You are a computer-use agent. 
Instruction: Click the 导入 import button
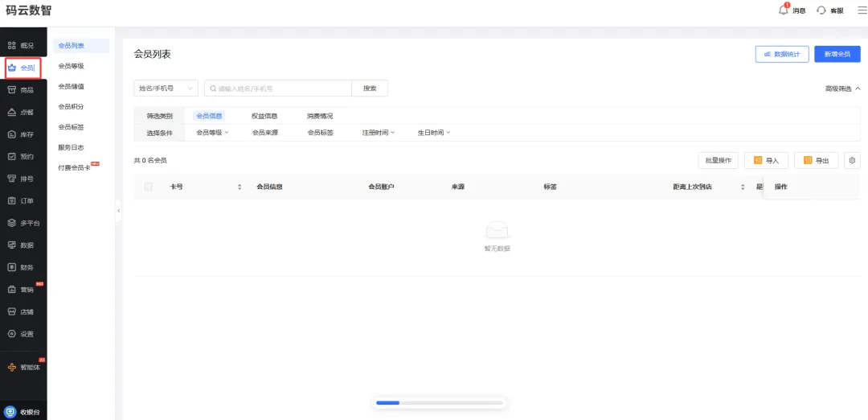pos(766,160)
